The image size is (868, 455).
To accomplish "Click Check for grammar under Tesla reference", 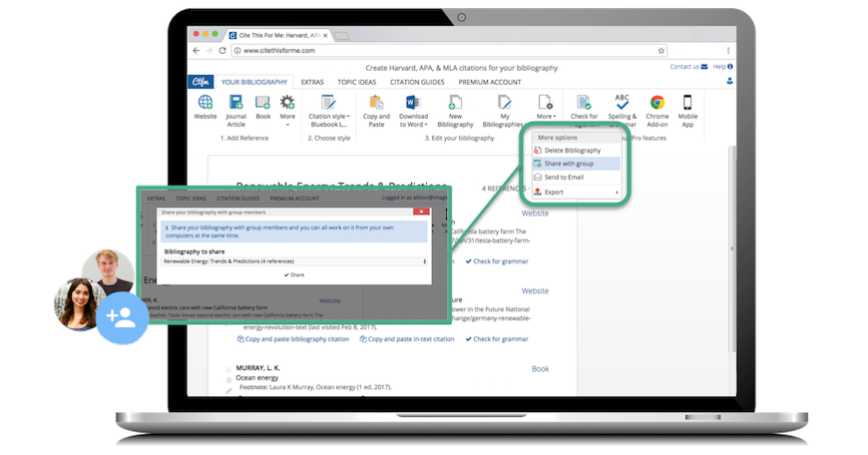I will tap(497, 261).
